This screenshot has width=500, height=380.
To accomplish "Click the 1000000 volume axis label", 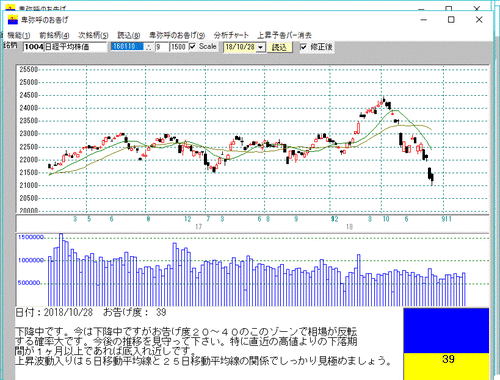I will coord(31,260).
